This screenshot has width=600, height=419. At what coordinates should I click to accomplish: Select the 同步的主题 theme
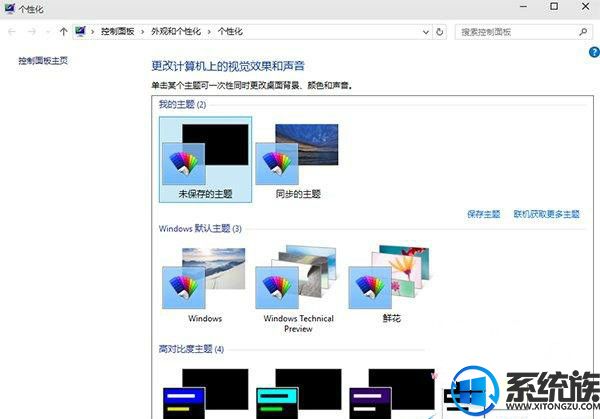[x=298, y=161]
